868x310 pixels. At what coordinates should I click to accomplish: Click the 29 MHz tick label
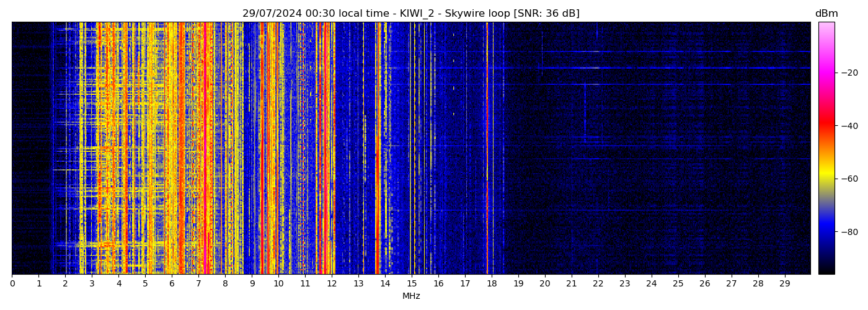pyautogui.click(x=784, y=283)
